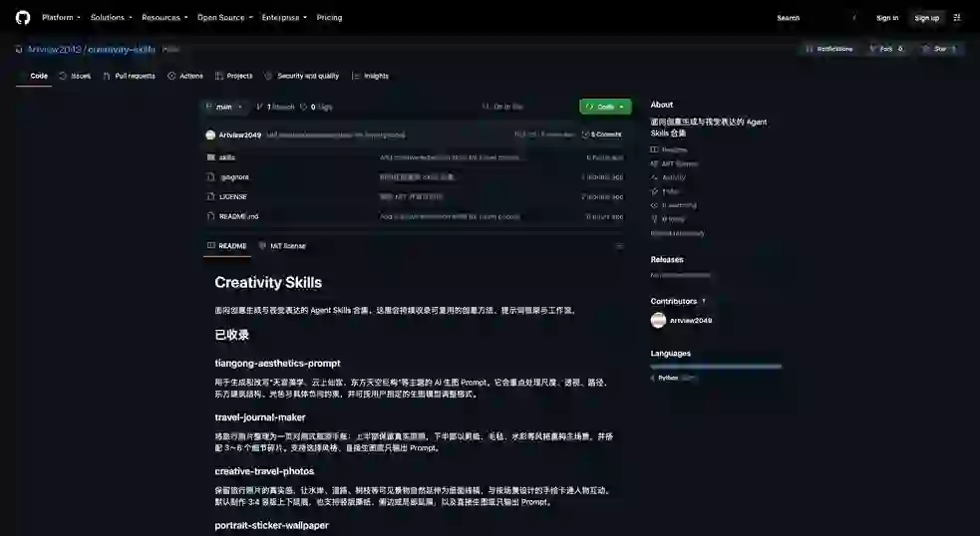The width and height of the screenshot is (980, 536).
Task: Click the portrait-sticker-wallpaper heading
Action: click(272, 525)
